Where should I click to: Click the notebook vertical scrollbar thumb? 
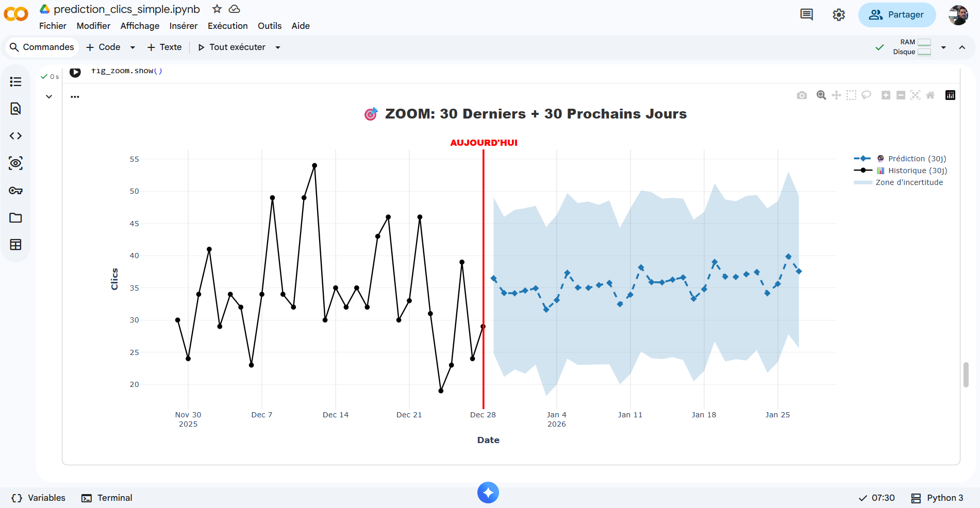[966, 375]
